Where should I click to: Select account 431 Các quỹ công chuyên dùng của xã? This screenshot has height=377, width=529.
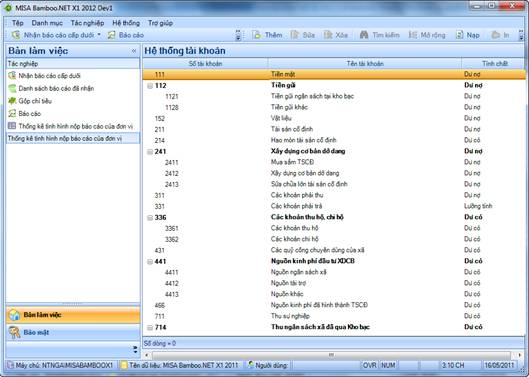(334, 250)
